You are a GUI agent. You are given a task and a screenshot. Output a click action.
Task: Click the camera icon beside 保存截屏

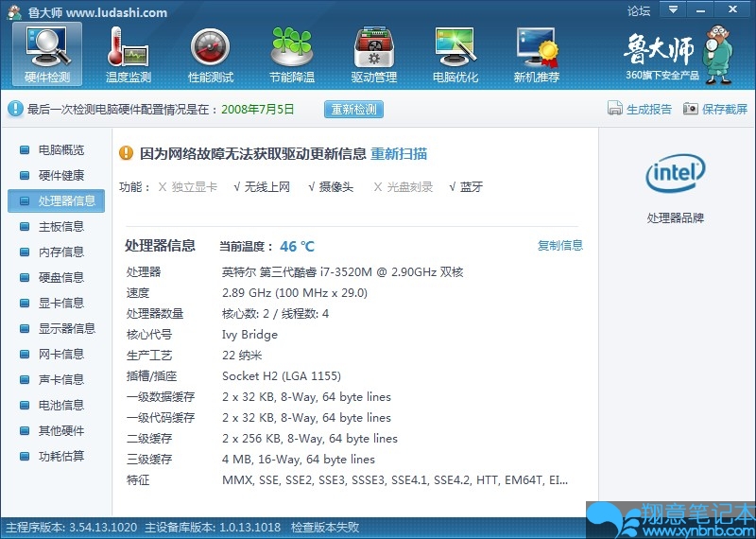[x=691, y=109]
